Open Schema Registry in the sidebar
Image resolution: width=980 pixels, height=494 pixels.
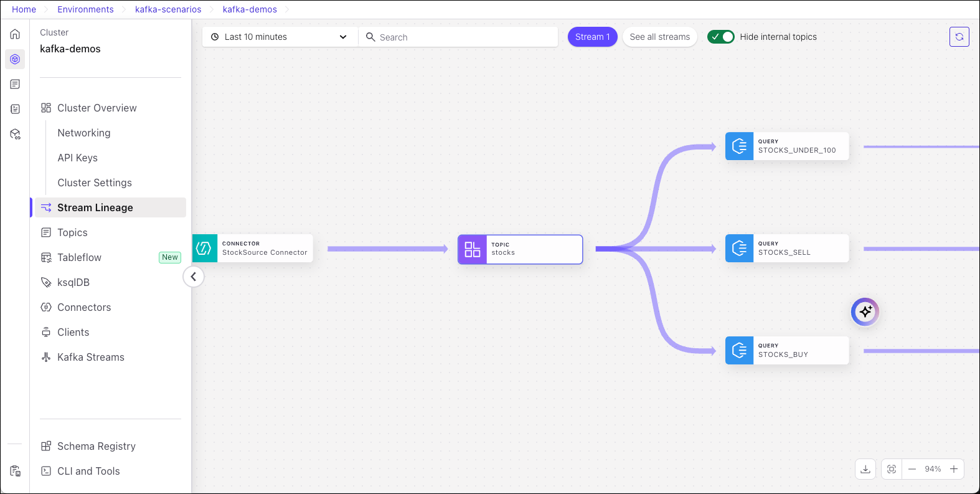tap(96, 446)
